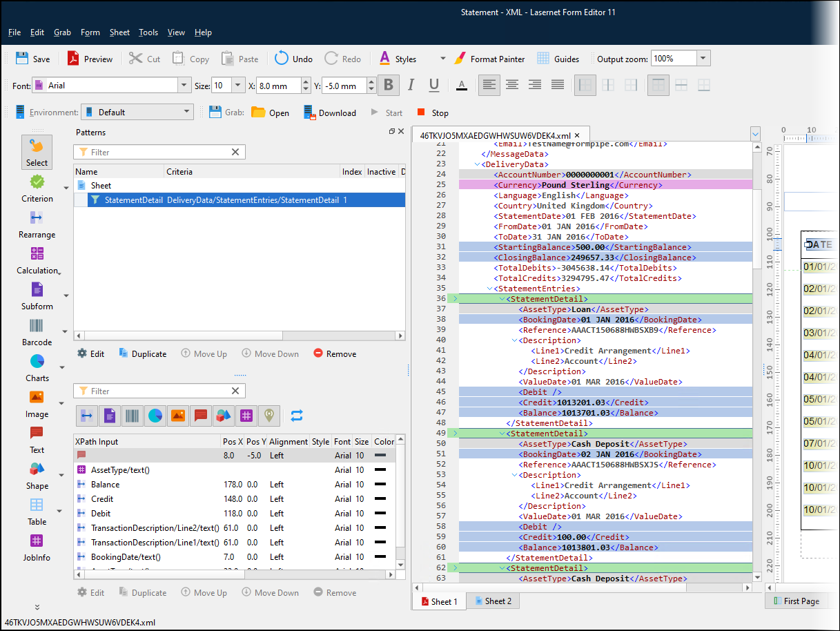Filter list by image objects icon

(x=177, y=416)
